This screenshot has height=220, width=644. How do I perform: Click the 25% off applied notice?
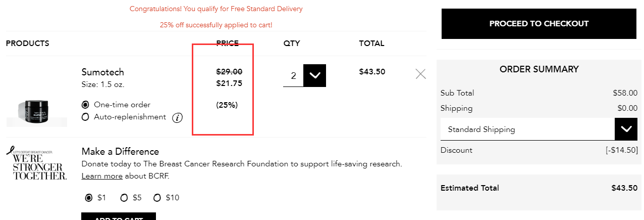pos(216,25)
